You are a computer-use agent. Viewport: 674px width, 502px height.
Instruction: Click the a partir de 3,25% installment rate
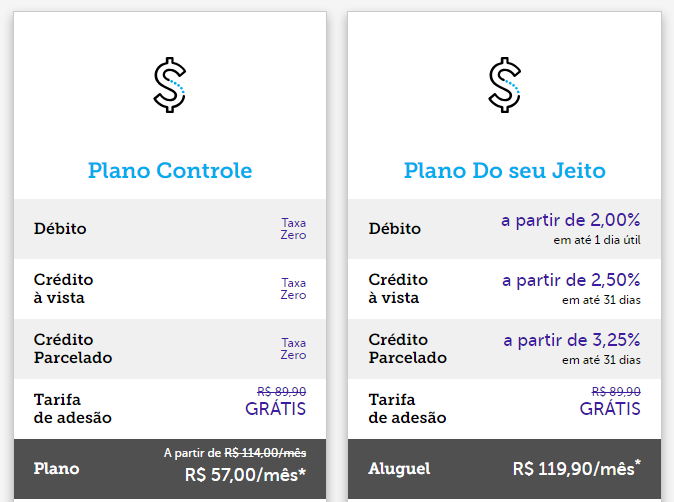pyautogui.click(x=572, y=340)
